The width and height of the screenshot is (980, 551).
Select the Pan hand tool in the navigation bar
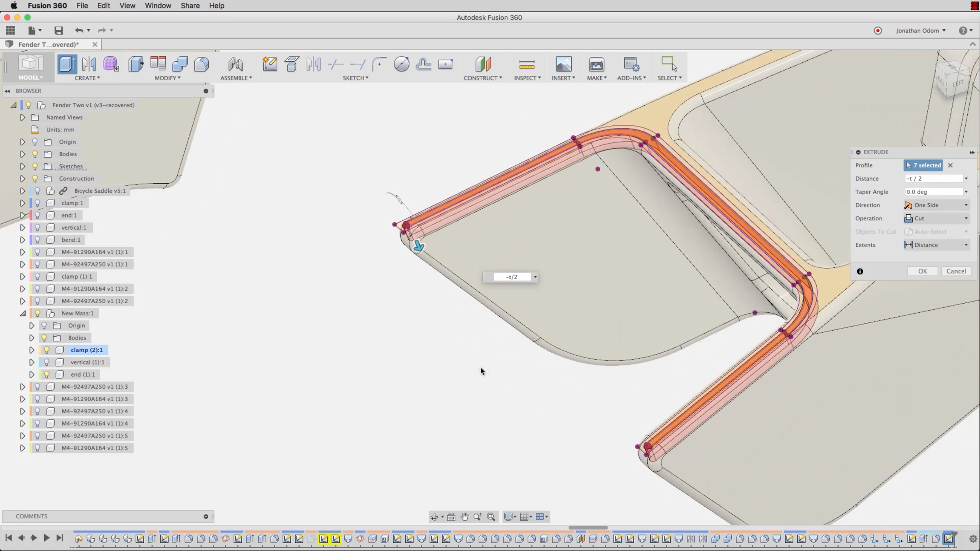(464, 517)
